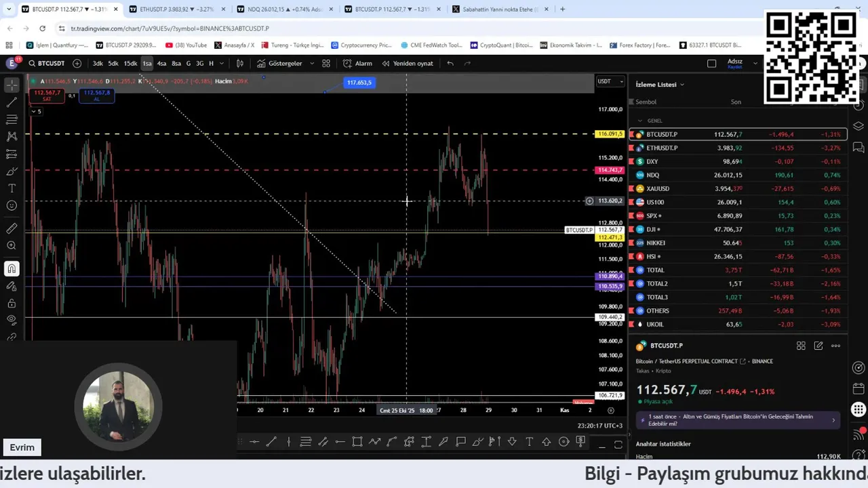Open timezone selector showing 23:20:17 UTC+3
This screenshot has width=868, height=488.
click(x=599, y=426)
